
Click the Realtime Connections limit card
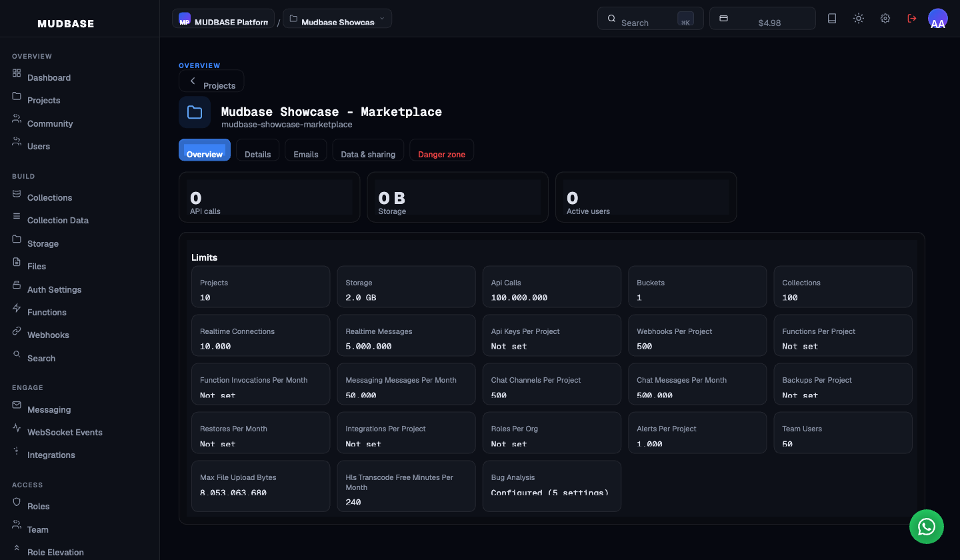point(261,335)
